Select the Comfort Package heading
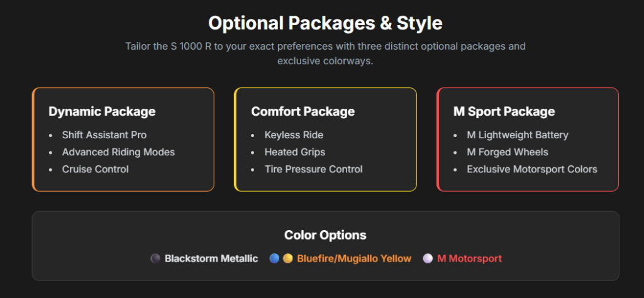644x298 pixels. pos(303,111)
